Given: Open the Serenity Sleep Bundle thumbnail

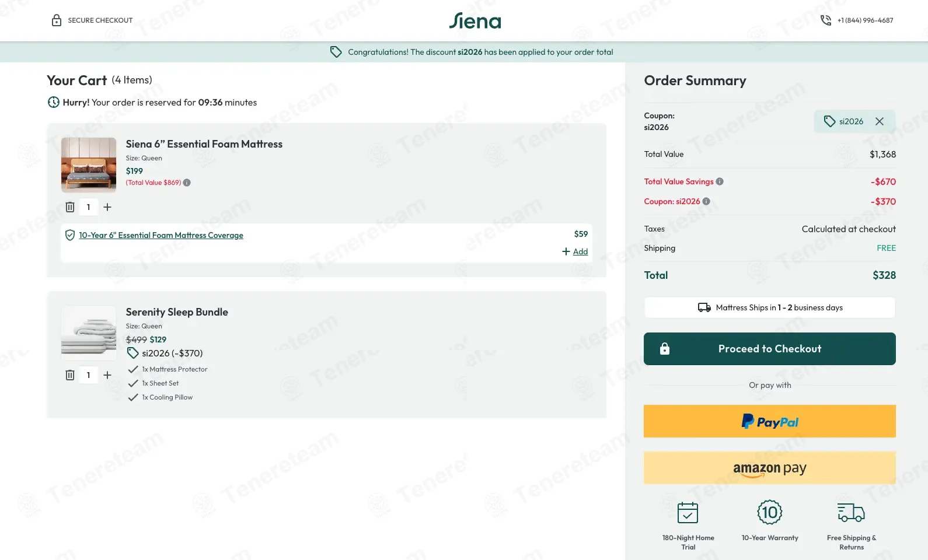Looking at the screenshot, I should 89,333.
